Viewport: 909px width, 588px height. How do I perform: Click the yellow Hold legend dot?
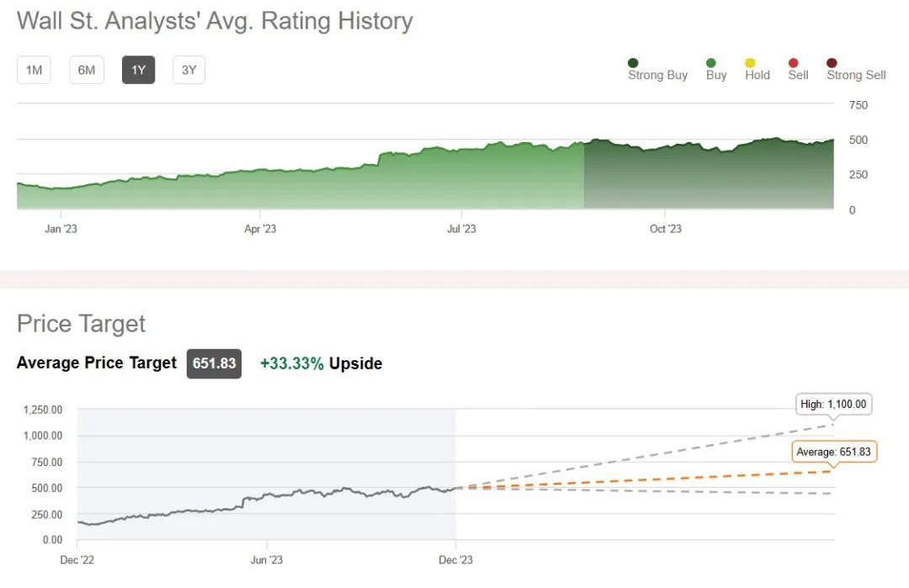(x=750, y=62)
